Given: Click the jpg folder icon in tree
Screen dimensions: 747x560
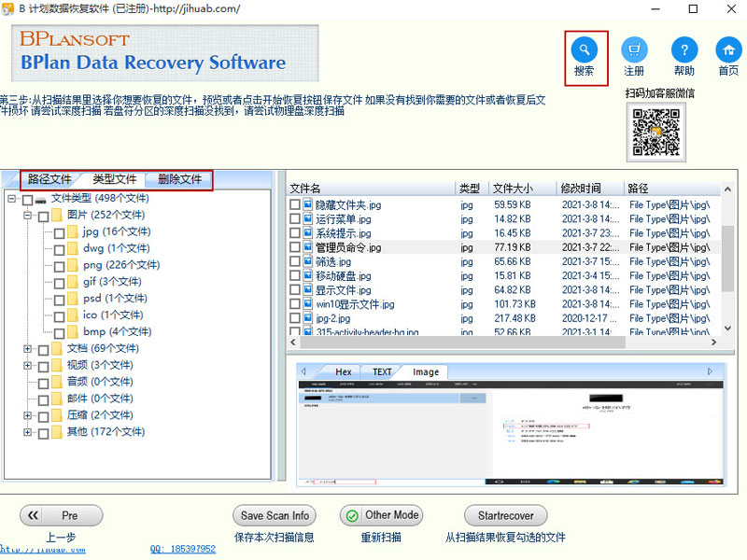Looking at the screenshot, I should point(73,231).
